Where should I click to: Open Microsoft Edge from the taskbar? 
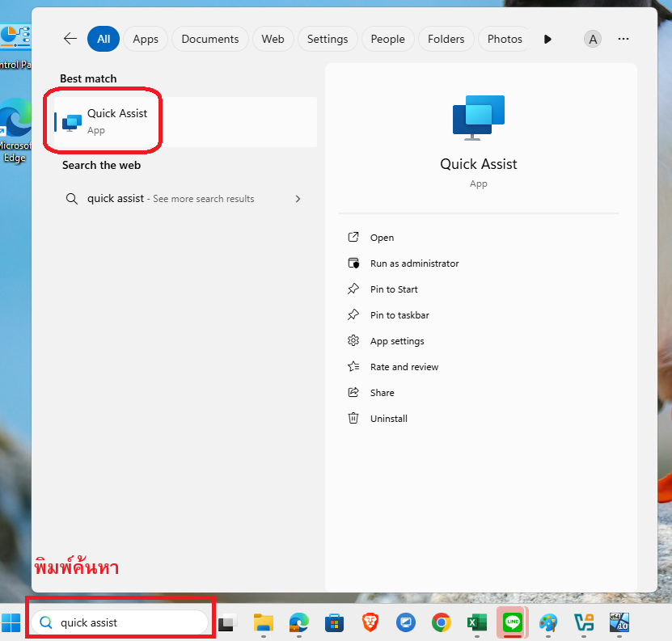298,622
